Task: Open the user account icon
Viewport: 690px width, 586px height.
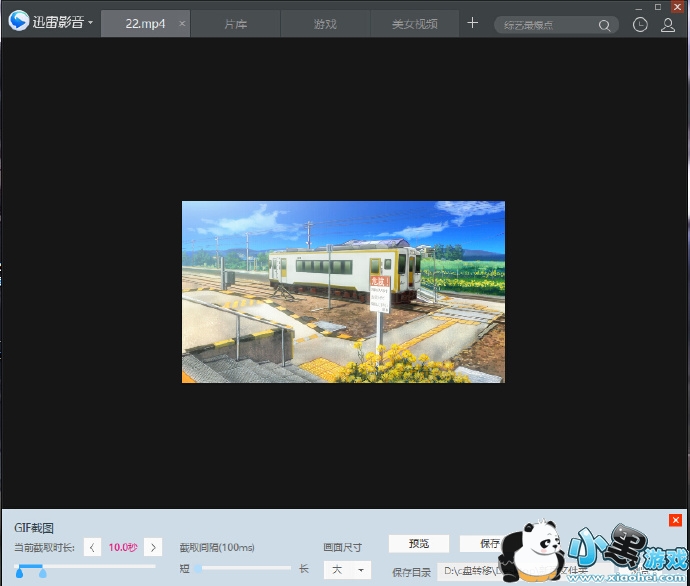Action: click(668, 25)
